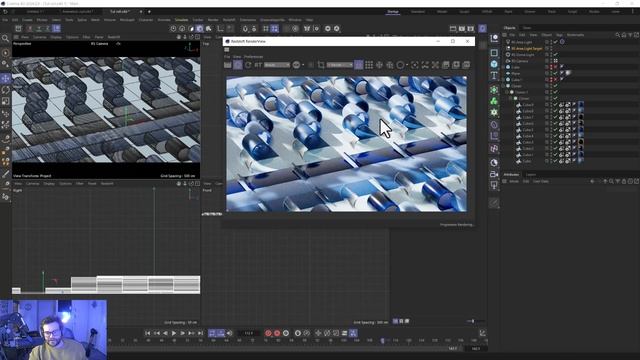Switch to the Objects tab
The height and width of the screenshot is (360, 640).
click(509, 28)
